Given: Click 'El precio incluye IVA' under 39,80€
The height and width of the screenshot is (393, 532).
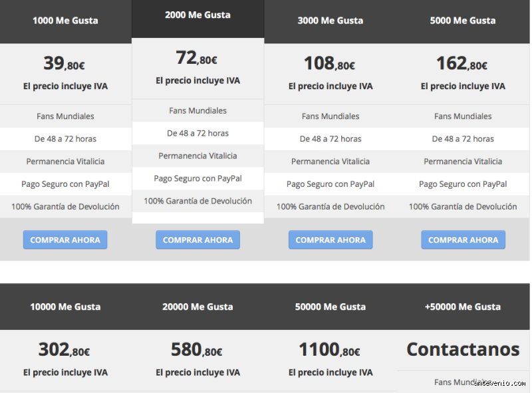Looking at the screenshot, I should [x=65, y=86].
